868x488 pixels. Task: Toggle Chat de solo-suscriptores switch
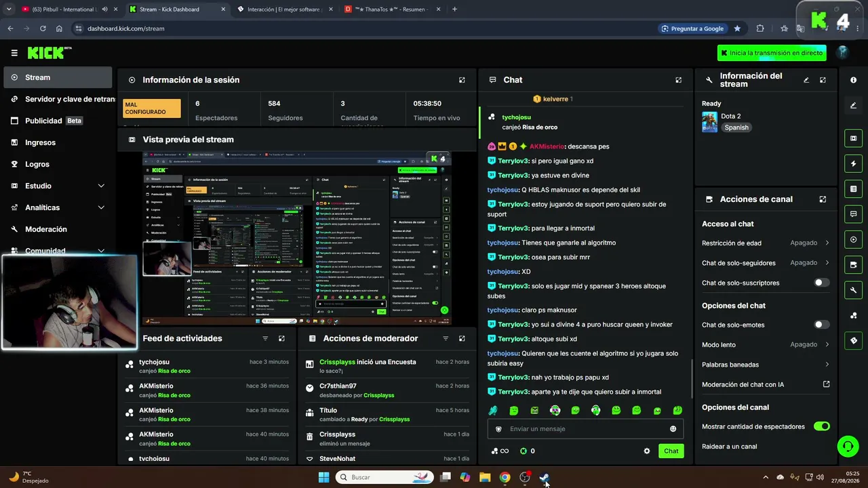click(x=821, y=283)
